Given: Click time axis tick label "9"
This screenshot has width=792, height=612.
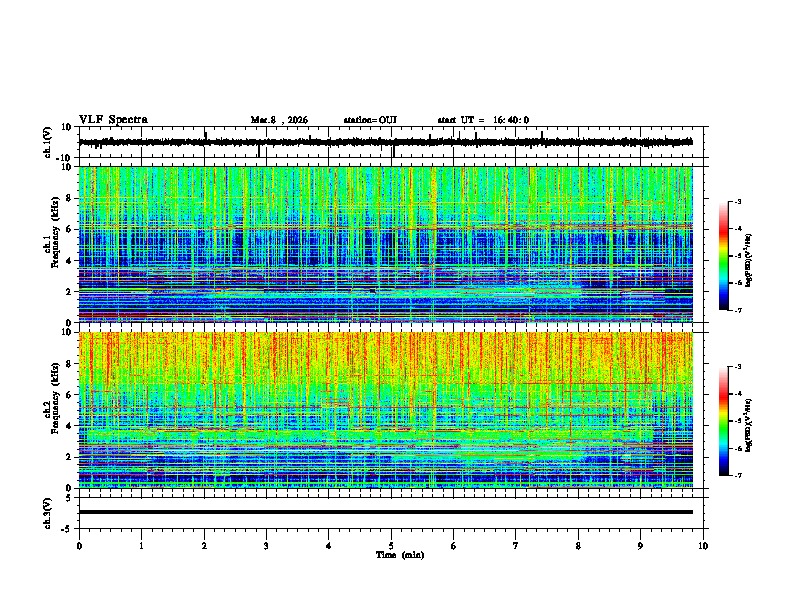Looking at the screenshot, I should point(640,546).
